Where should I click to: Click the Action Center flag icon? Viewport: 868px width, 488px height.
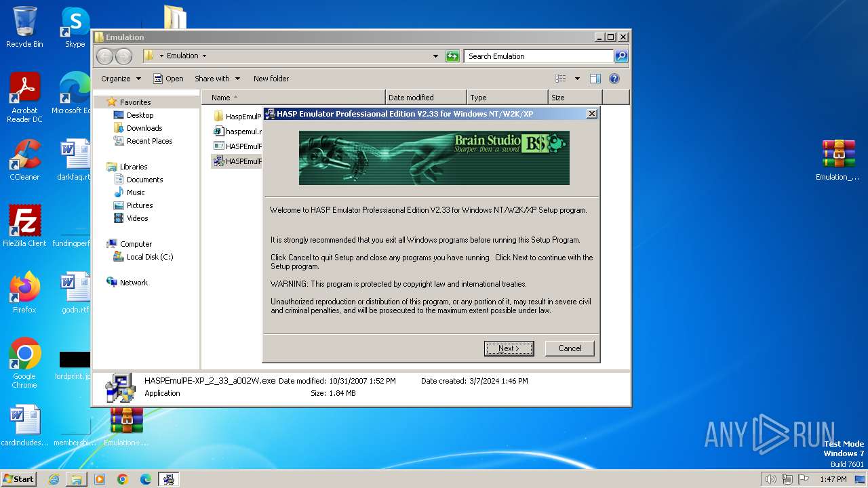(803, 479)
